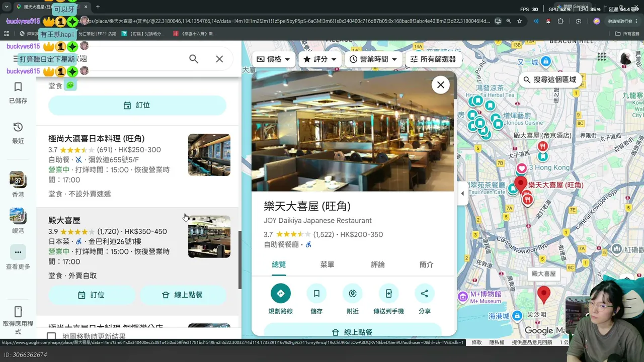
Task: Open the 條款 terms link
Action: (476, 342)
